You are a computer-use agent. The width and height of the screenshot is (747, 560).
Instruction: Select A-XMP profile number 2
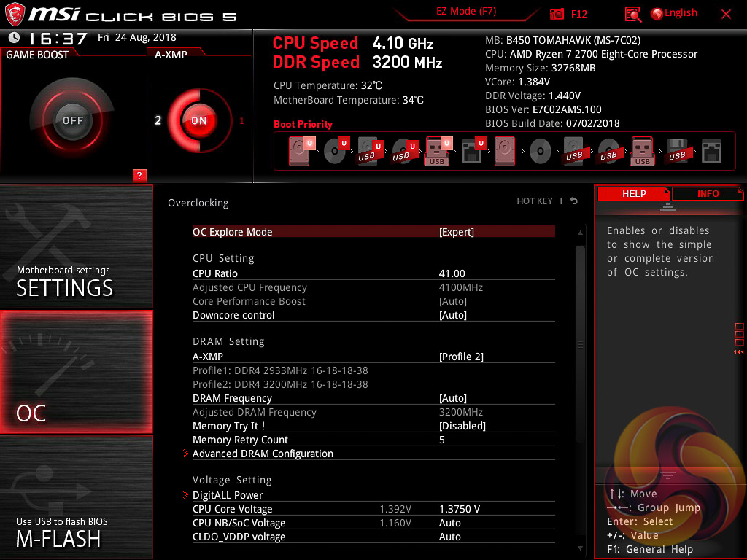click(158, 120)
